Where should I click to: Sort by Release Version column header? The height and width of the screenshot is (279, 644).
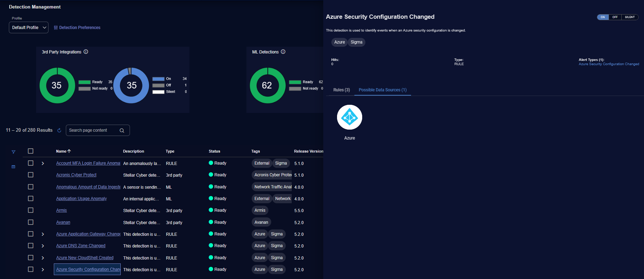[308, 151]
